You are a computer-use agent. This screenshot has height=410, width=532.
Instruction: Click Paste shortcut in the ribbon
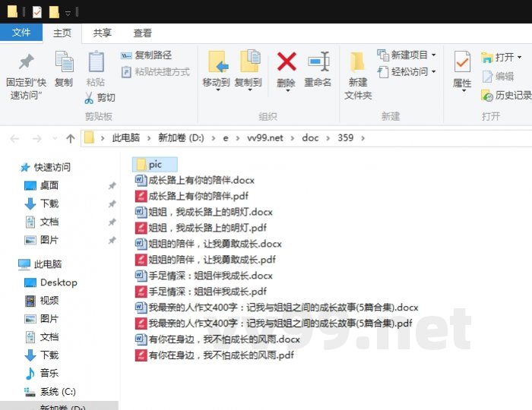[x=155, y=72]
